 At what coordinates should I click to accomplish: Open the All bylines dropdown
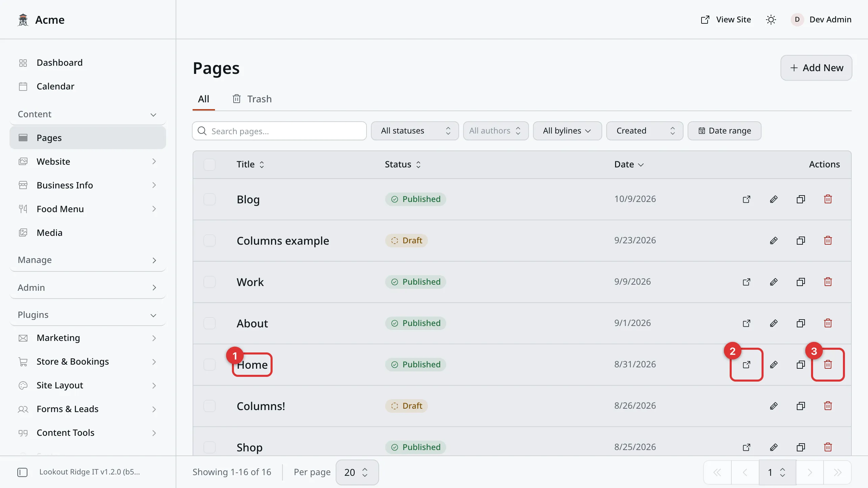click(567, 131)
